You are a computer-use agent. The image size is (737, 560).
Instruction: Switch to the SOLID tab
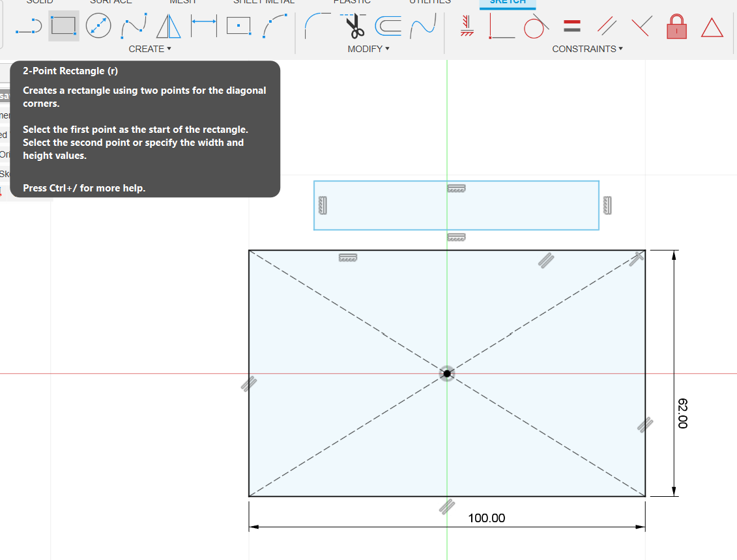(39, 3)
